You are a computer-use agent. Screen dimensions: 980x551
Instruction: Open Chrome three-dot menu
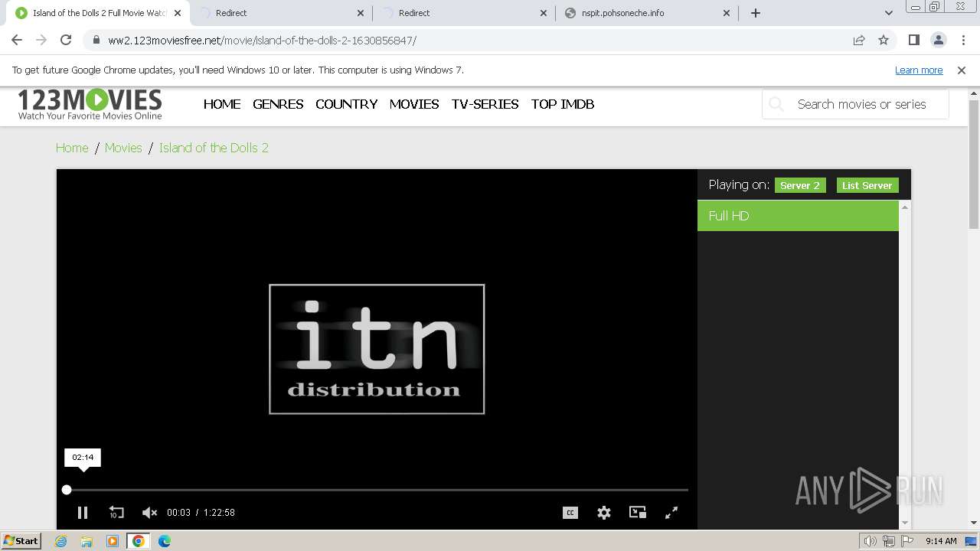point(963,40)
